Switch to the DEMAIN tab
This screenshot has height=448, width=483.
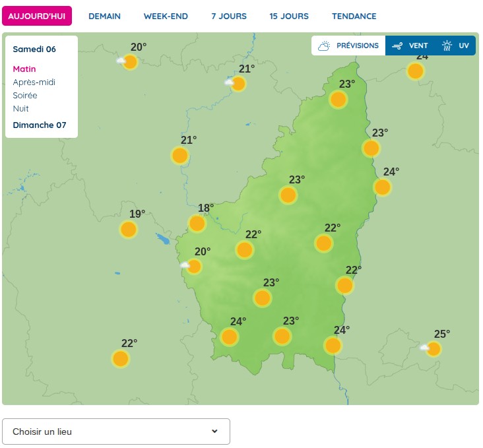click(x=104, y=16)
